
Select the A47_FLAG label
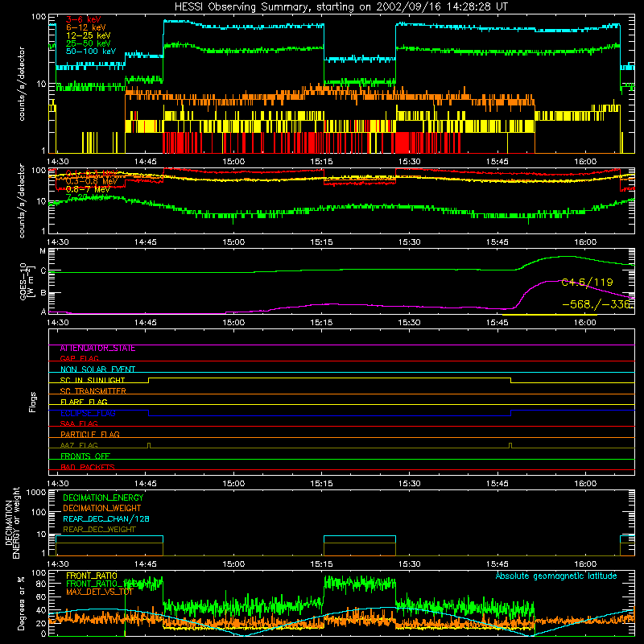point(79,445)
